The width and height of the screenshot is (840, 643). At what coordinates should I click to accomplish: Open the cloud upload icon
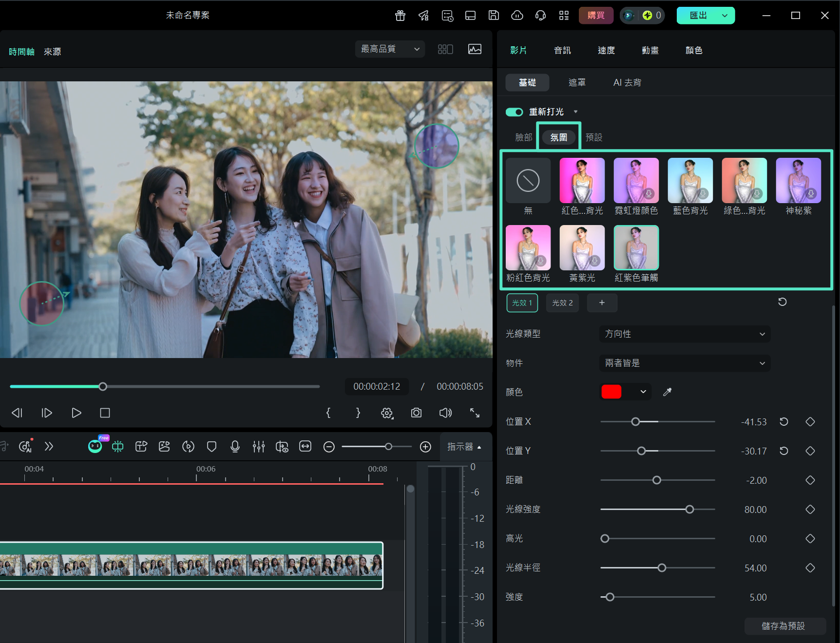point(517,16)
